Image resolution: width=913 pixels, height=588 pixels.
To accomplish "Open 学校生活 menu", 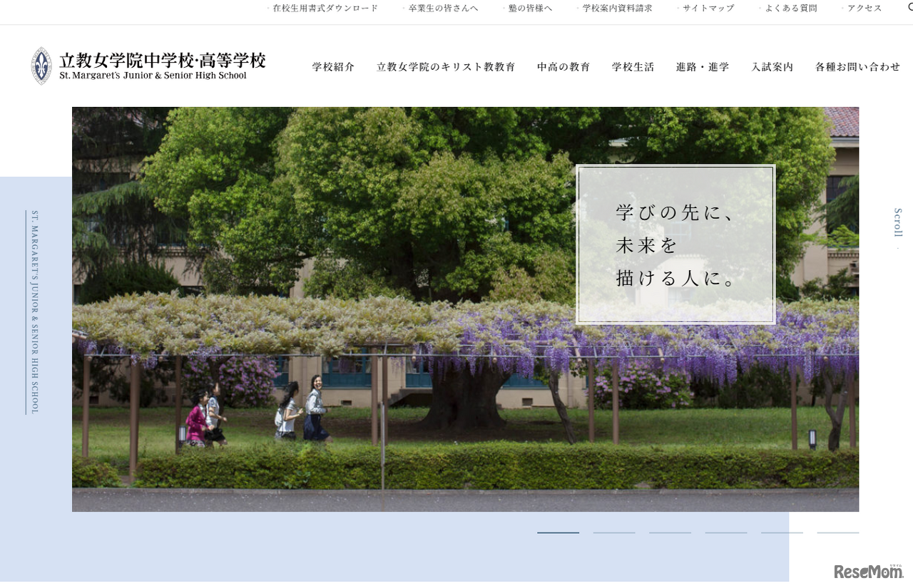I will pyautogui.click(x=633, y=67).
